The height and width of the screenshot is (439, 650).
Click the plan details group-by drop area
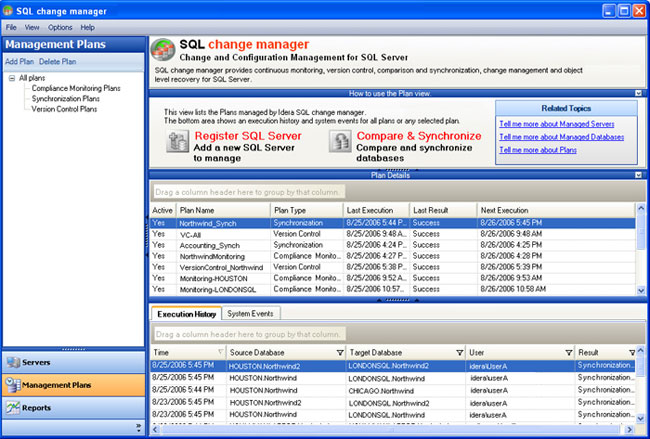click(248, 192)
